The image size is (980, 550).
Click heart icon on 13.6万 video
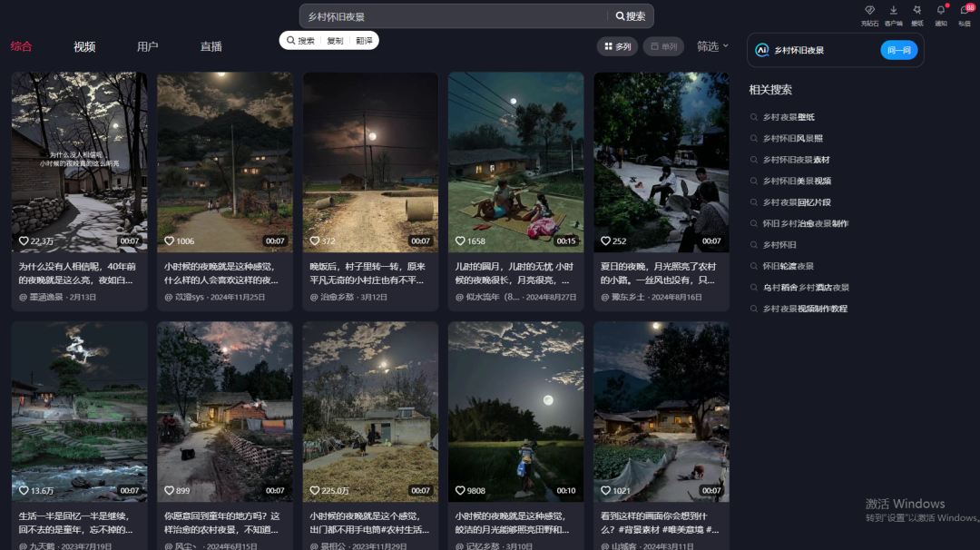pyautogui.click(x=24, y=491)
